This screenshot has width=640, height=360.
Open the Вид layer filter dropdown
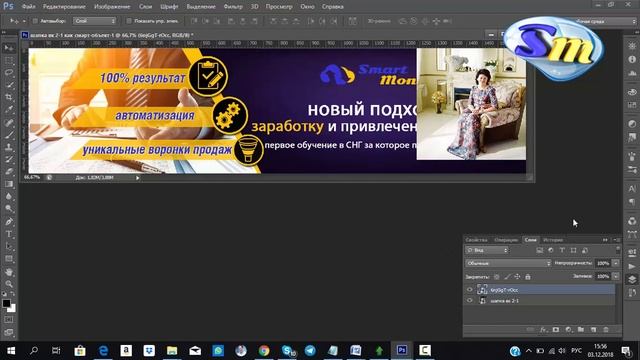point(487,250)
